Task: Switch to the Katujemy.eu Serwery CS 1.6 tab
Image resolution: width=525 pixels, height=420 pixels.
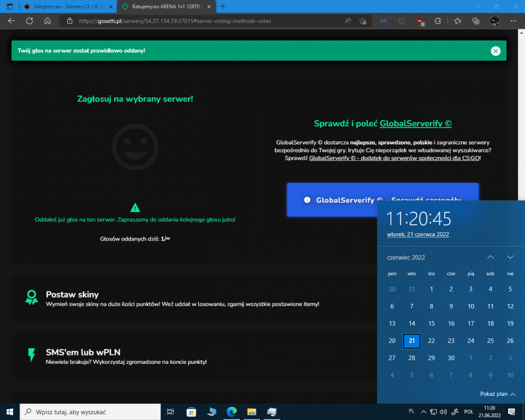Action: click(x=68, y=6)
